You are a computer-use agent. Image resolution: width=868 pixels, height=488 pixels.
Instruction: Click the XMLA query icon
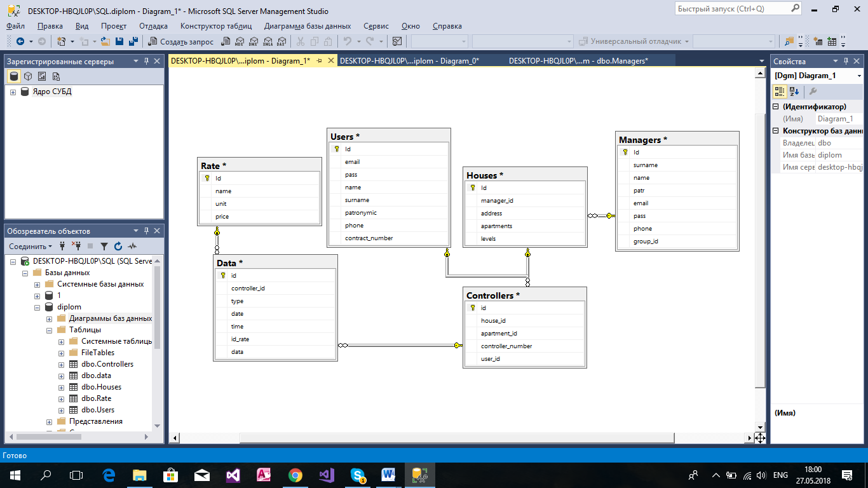267,41
